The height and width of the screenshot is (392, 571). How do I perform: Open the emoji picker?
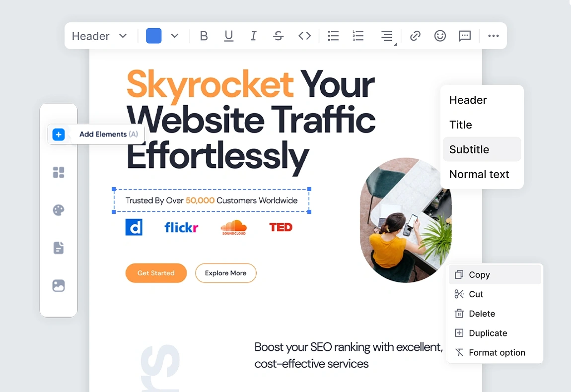(x=440, y=35)
